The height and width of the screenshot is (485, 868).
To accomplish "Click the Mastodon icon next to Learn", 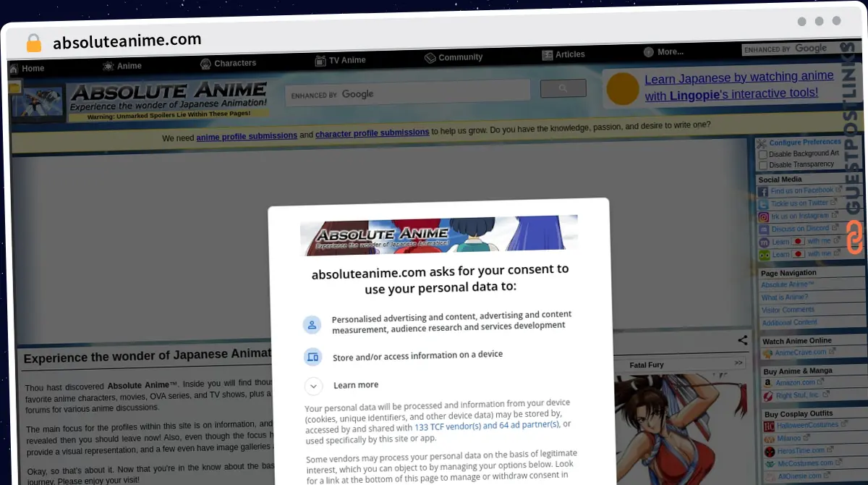I will (x=765, y=241).
